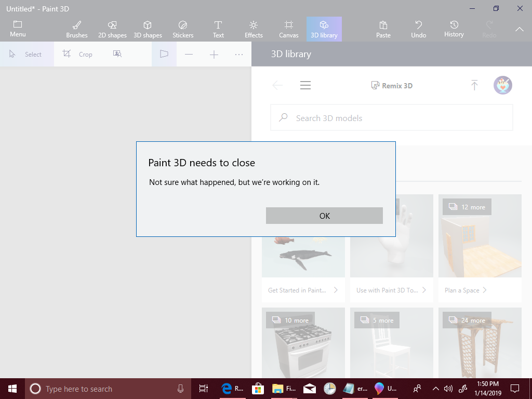Screen dimensions: 532x399
Task: Open the more options ellipsis
Action: (239, 54)
